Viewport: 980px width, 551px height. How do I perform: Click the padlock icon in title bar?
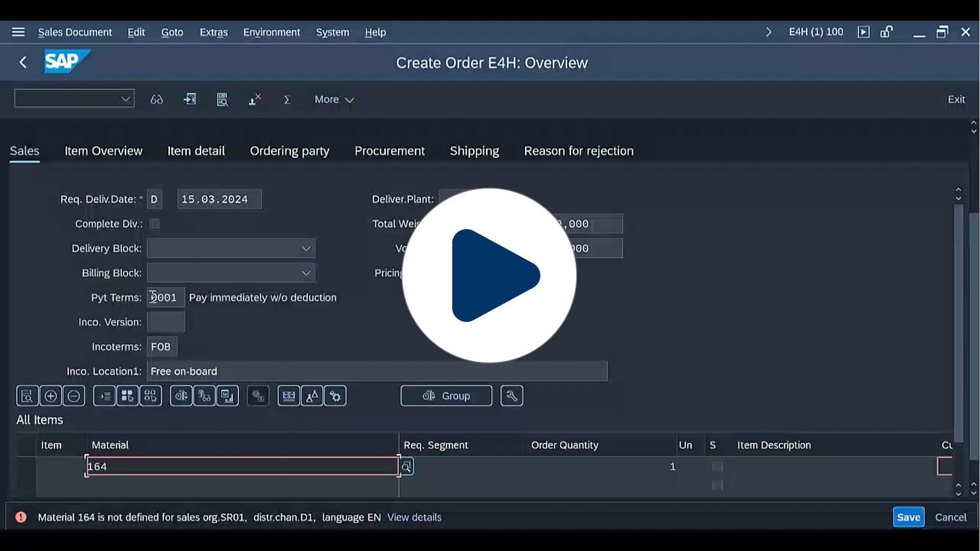(x=886, y=32)
